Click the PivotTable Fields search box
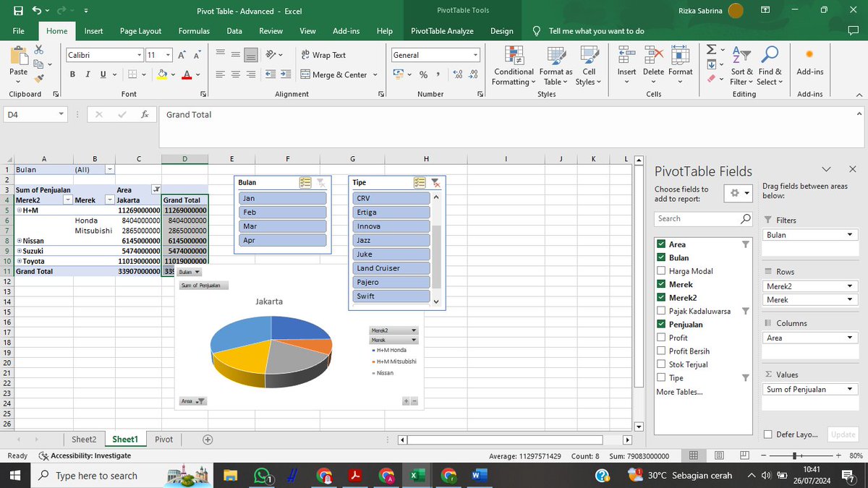Viewport: 868px width, 488px height. (x=704, y=218)
